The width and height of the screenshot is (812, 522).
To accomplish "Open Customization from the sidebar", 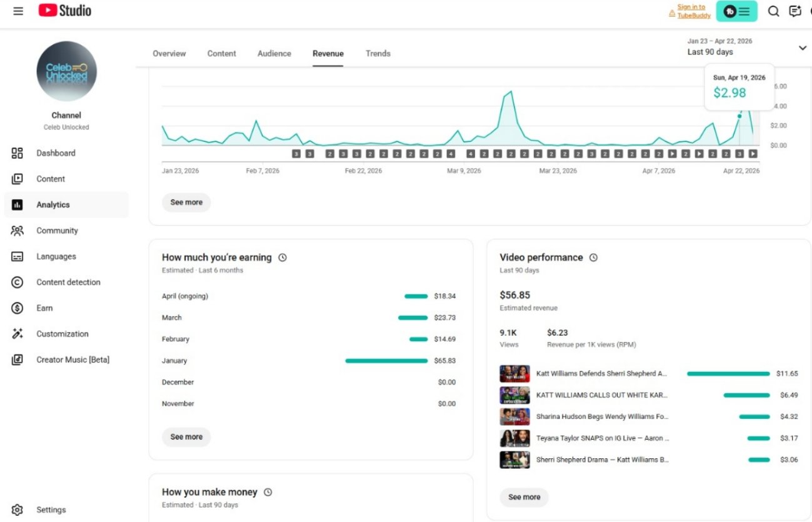I will [x=62, y=334].
